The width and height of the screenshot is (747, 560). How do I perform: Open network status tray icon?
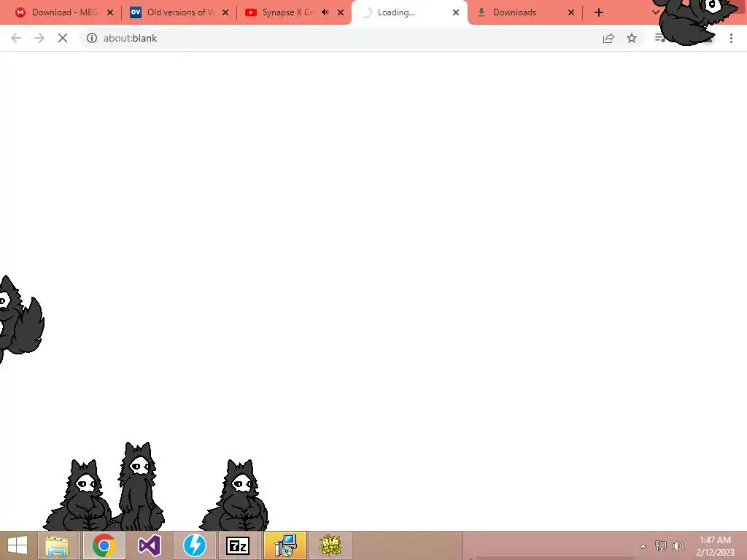tap(660, 546)
